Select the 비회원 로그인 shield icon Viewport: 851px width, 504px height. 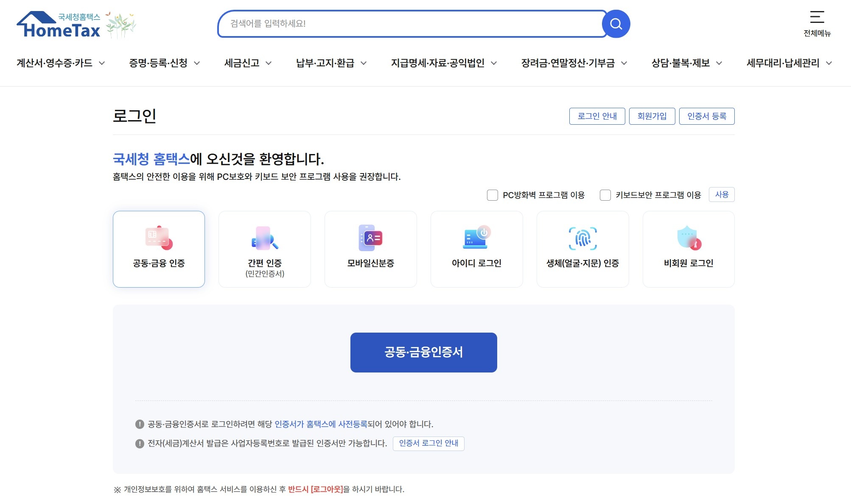689,238
